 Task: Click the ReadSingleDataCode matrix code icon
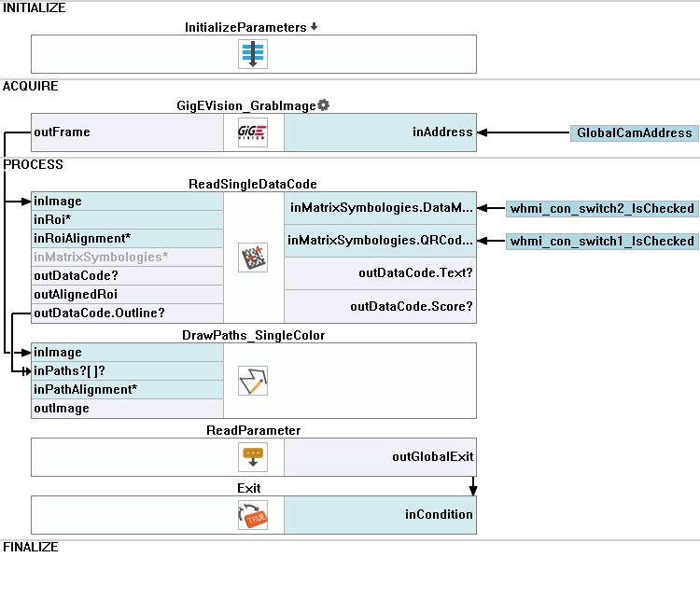pos(253,257)
